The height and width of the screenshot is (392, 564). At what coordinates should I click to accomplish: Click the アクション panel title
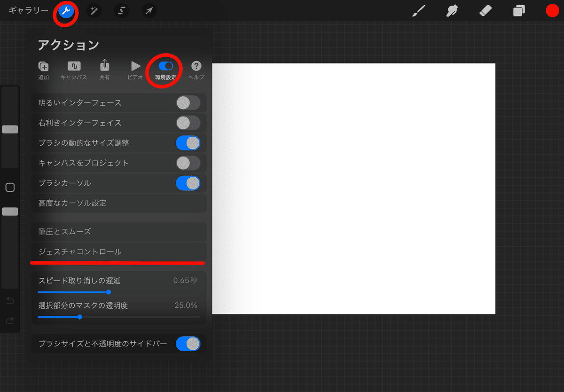pos(69,45)
